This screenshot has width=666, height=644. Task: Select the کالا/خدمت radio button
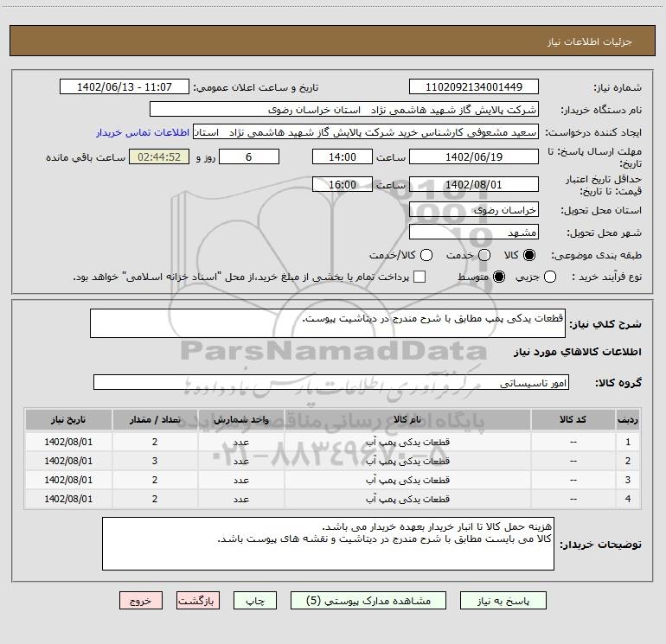pyautogui.click(x=426, y=255)
